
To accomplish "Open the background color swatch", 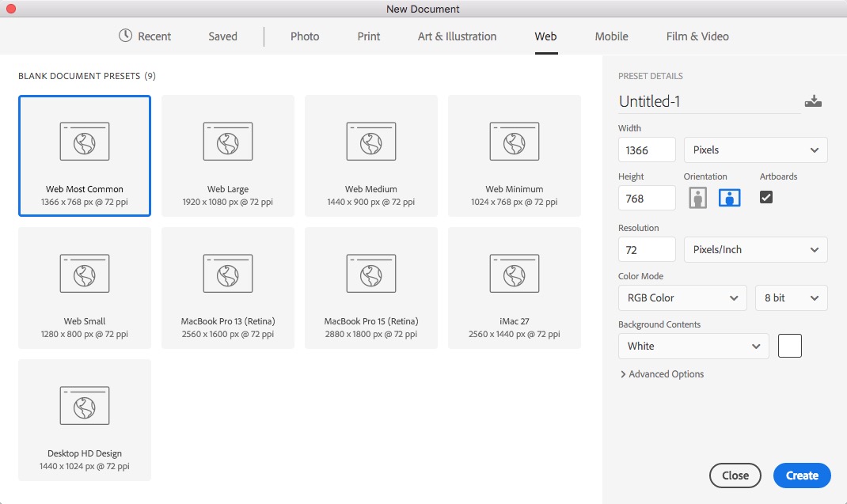I will tap(790, 346).
